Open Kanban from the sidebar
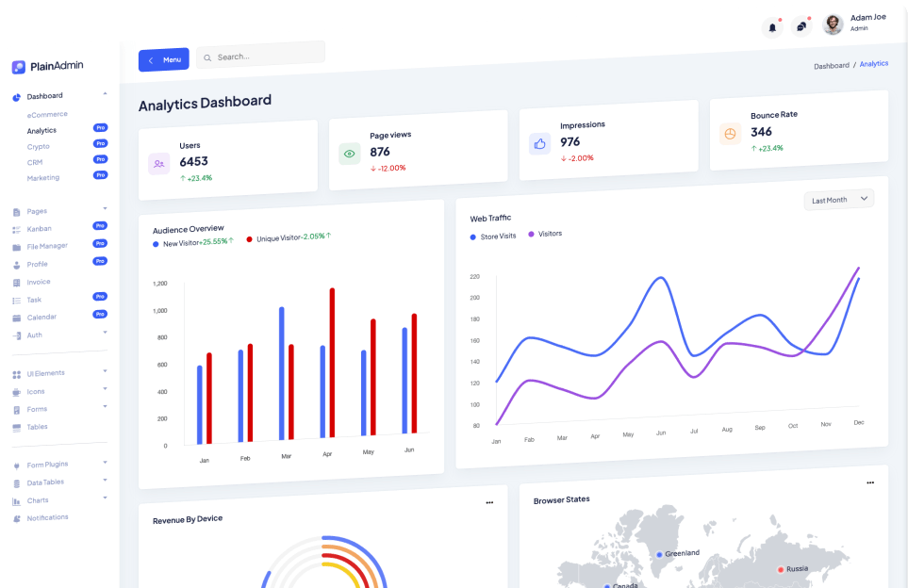 (39, 229)
